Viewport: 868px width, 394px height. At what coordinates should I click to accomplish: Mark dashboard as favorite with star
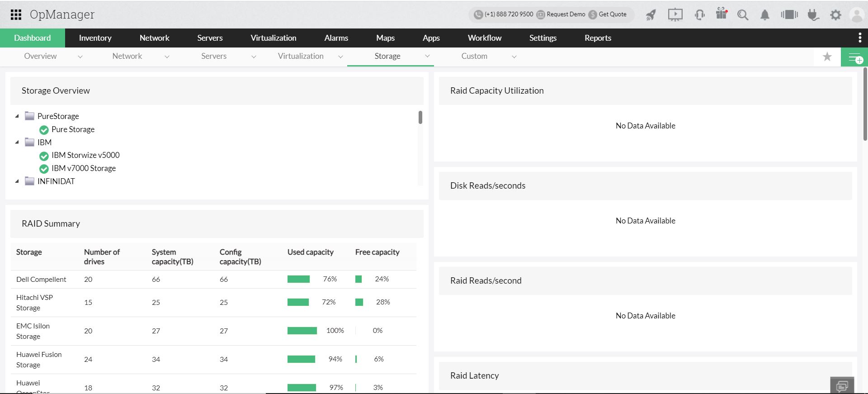click(827, 57)
